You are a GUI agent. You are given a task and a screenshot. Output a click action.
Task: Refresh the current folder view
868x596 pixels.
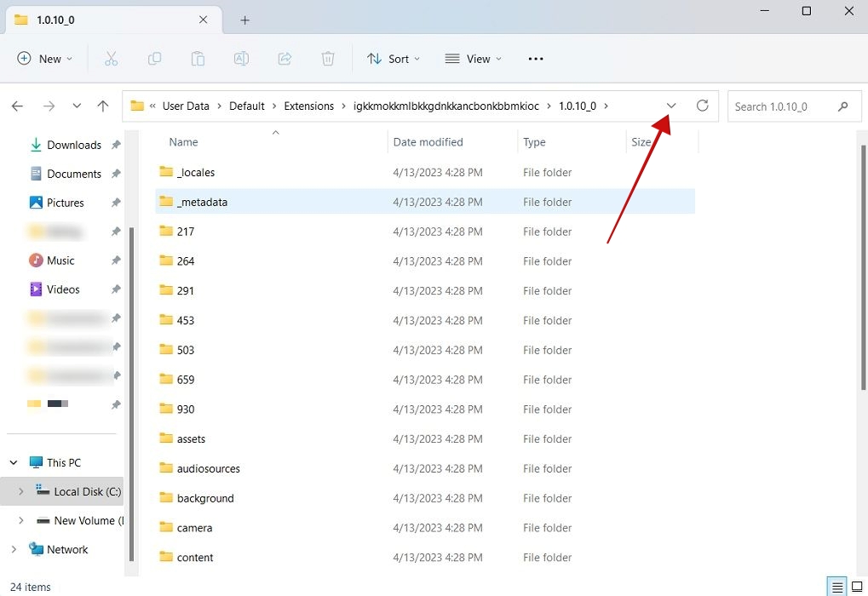(x=702, y=106)
